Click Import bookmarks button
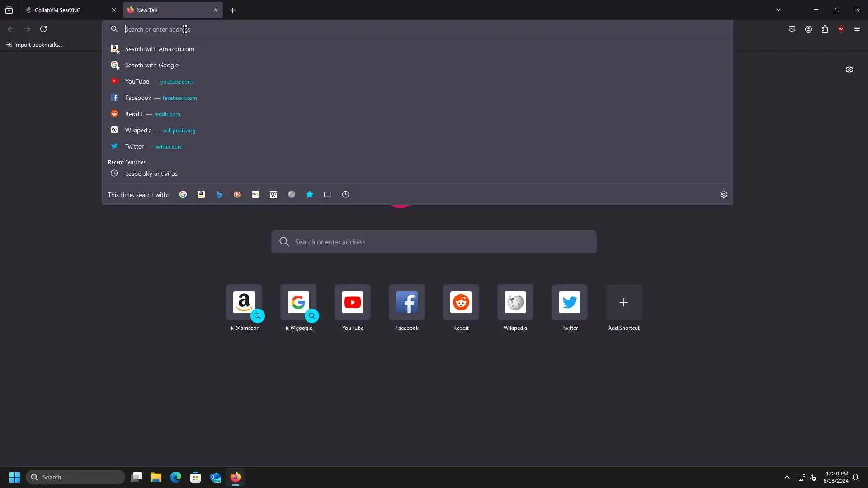The width and height of the screenshot is (868, 488). tap(34, 44)
